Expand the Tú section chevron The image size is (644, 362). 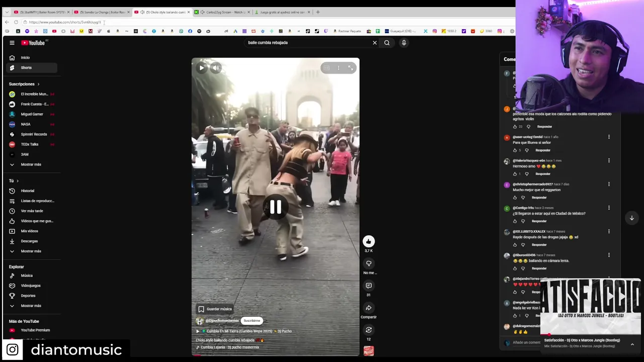click(x=18, y=181)
